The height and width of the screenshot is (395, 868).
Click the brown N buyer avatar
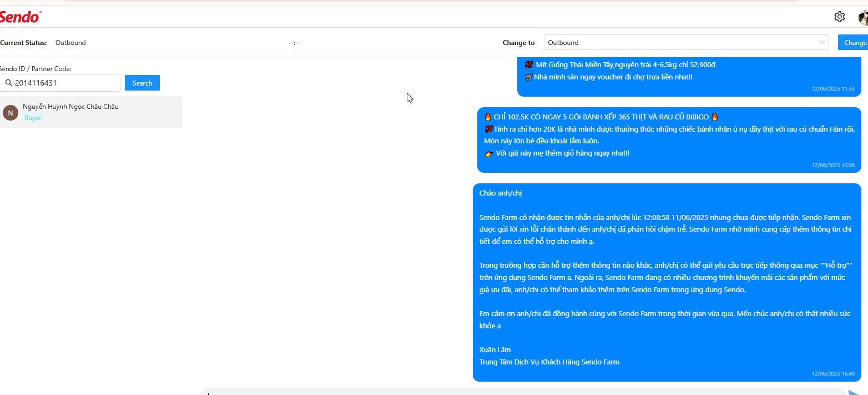tap(10, 113)
